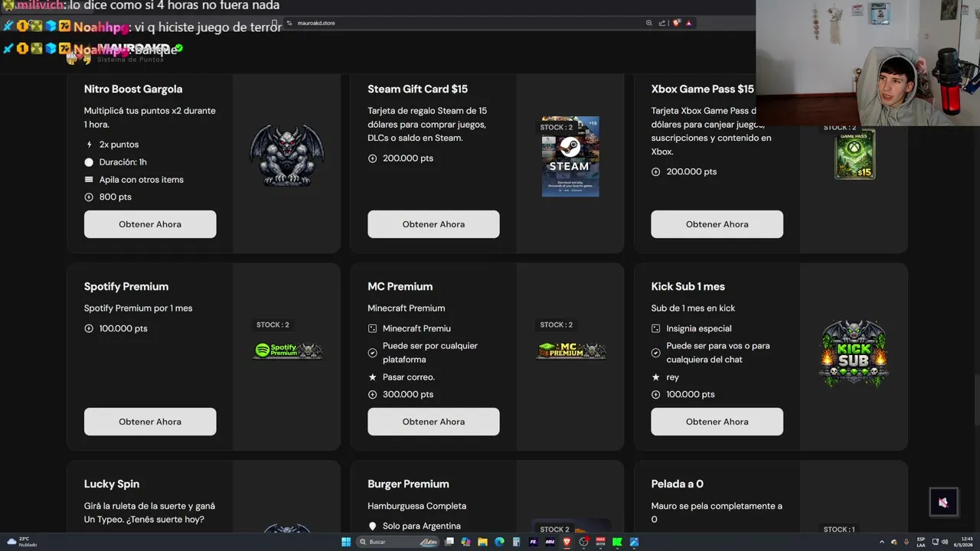Click the Brave Rewards triangle icon
Viewport: 980px width, 551px height.
tap(689, 23)
